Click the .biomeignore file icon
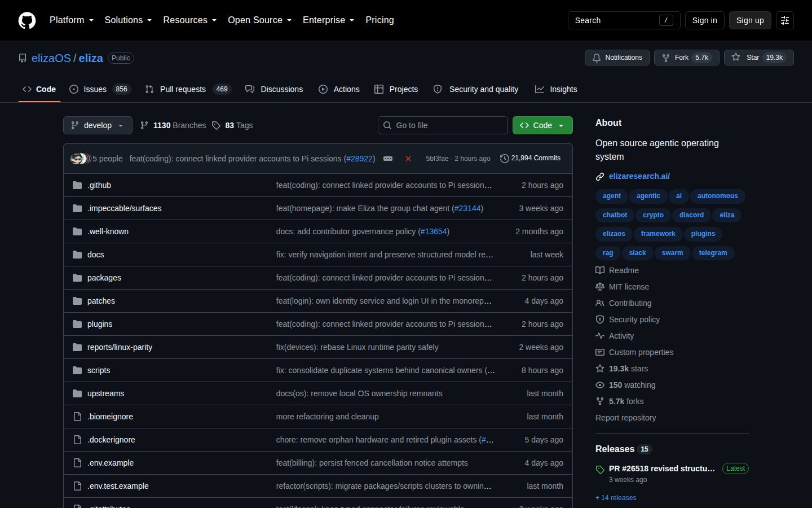The image size is (812, 508). coord(77,417)
